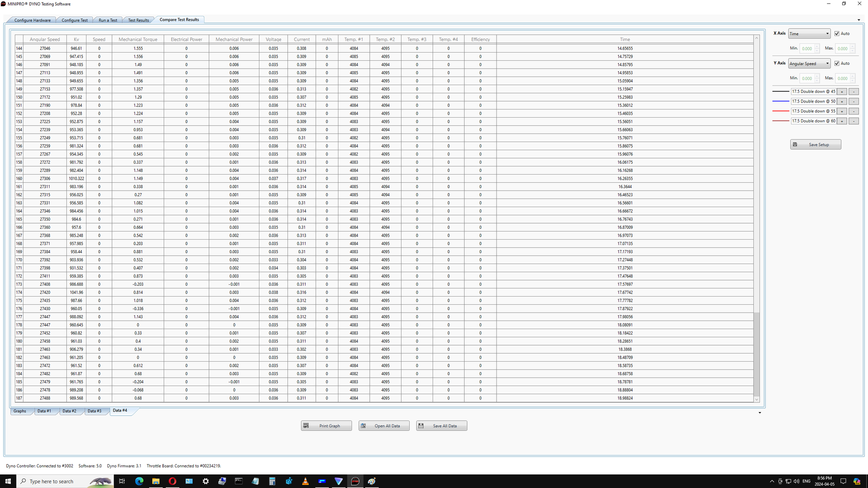This screenshot has height=488, width=868.
Task: Click the Save All Data floppy disk icon
Action: 421,425
